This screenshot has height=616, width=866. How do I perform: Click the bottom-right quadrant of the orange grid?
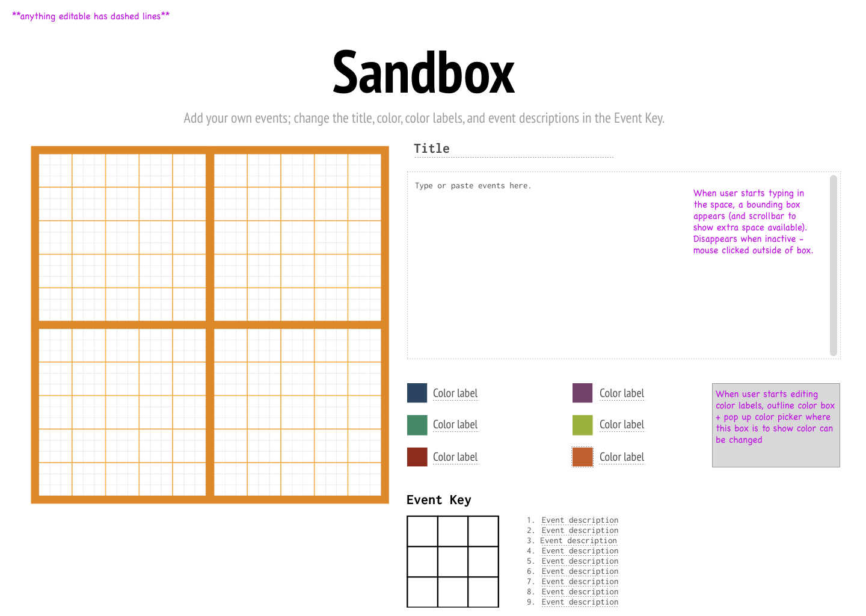click(x=298, y=412)
